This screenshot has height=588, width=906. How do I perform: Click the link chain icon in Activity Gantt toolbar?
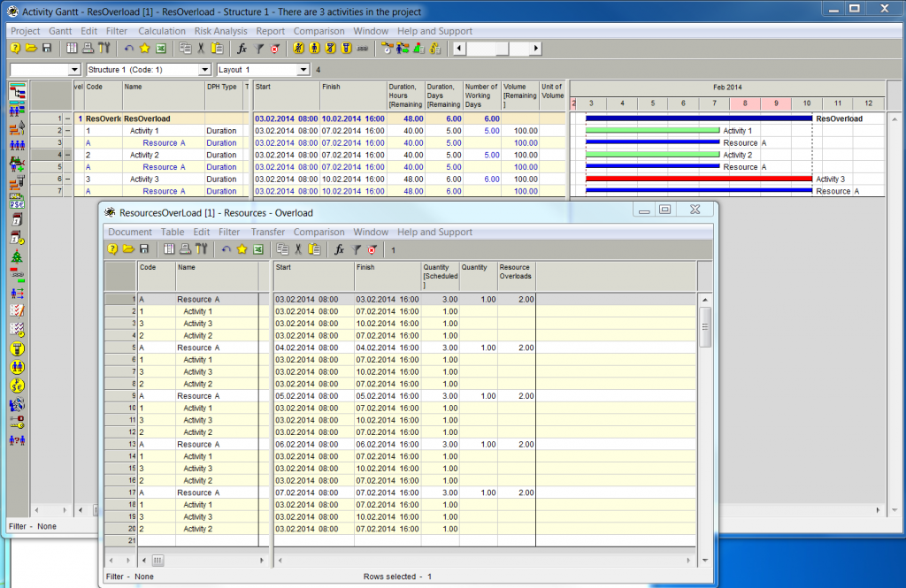tap(363, 49)
